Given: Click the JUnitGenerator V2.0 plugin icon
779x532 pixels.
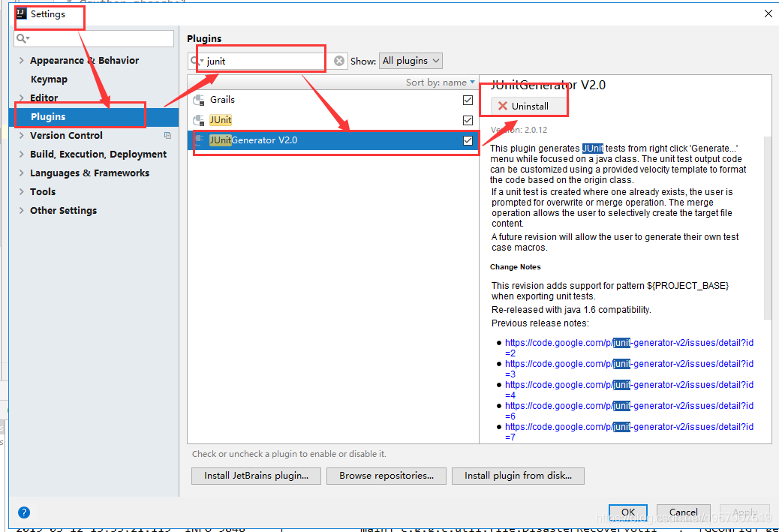Looking at the screenshot, I should pos(199,140).
